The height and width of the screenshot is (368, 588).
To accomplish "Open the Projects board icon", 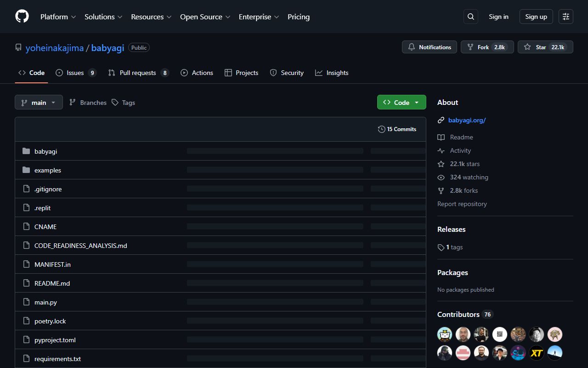I will pos(228,73).
